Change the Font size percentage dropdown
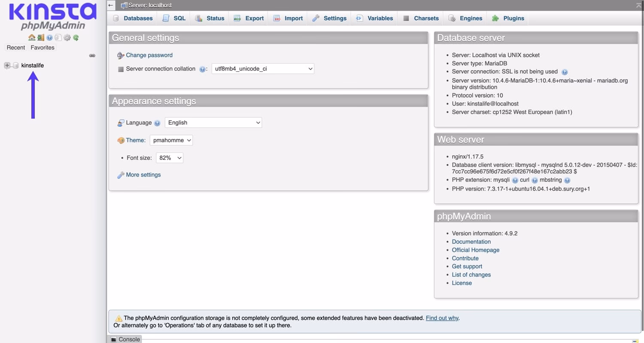644x343 pixels. click(169, 158)
